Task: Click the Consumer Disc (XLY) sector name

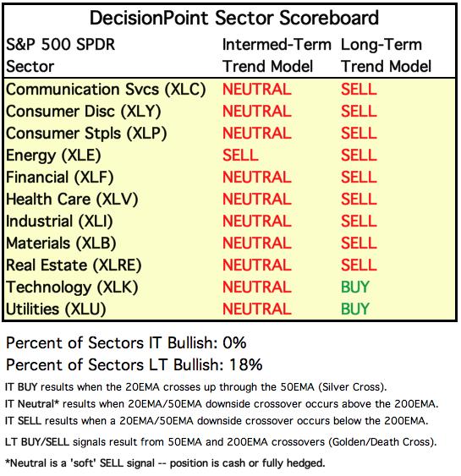Action: click(84, 112)
